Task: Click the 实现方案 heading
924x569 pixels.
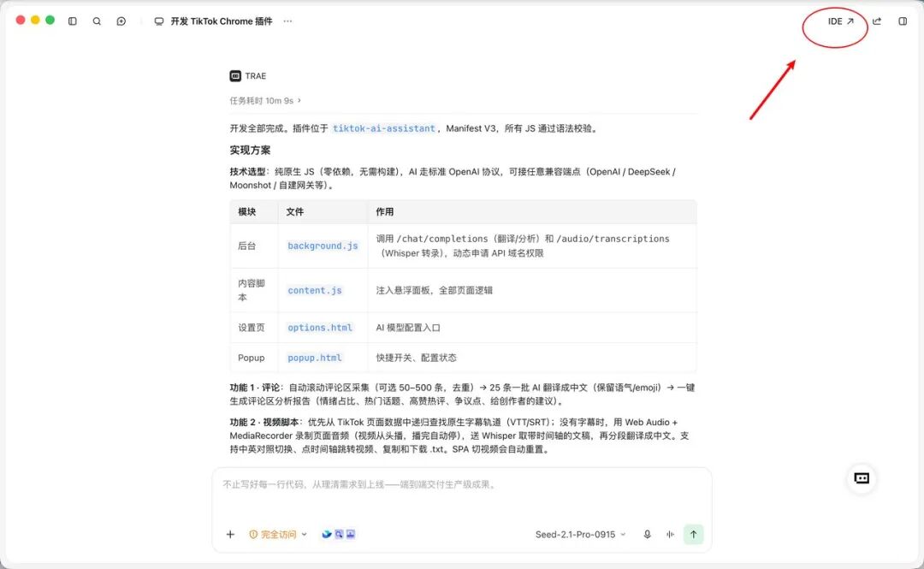Action: [x=251, y=151]
